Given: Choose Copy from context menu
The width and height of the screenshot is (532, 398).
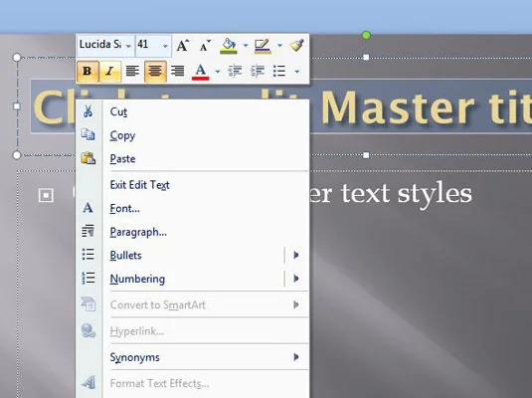Looking at the screenshot, I should [x=193, y=135].
